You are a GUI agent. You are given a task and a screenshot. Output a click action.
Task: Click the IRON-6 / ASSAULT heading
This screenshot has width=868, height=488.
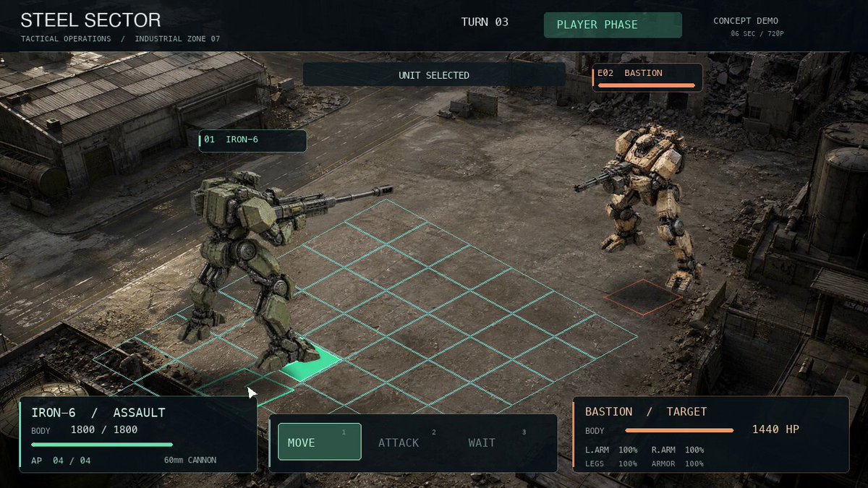click(x=98, y=413)
